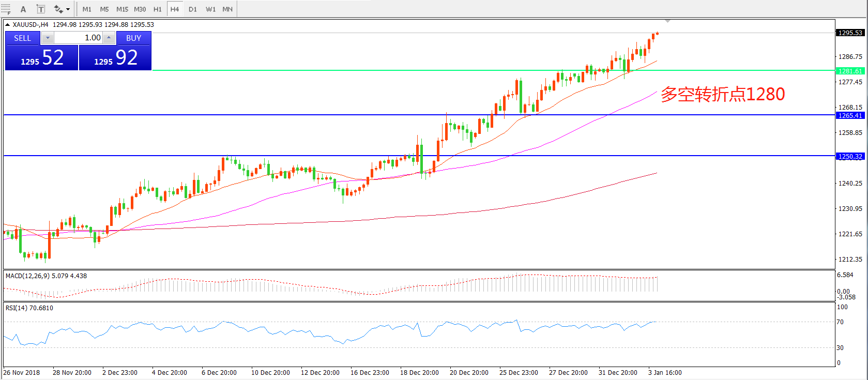Click the BUY button

pos(133,38)
